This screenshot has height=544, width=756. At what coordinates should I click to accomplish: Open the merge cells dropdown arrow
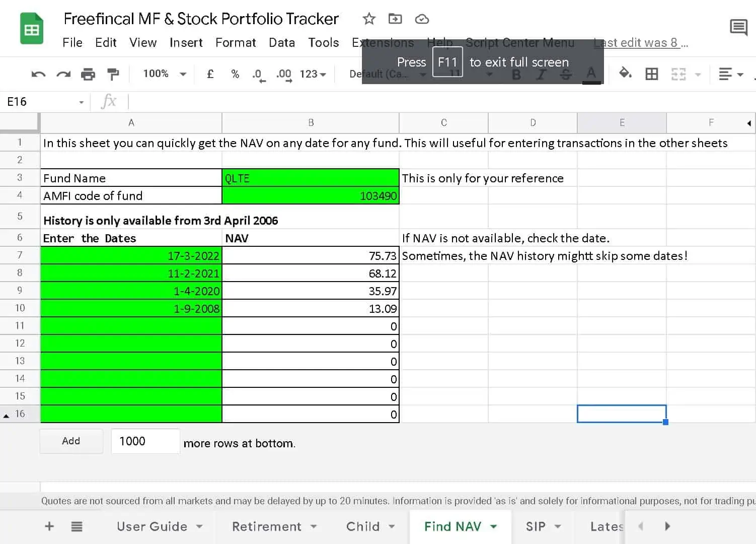pyautogui.click(x=698, y=75)
